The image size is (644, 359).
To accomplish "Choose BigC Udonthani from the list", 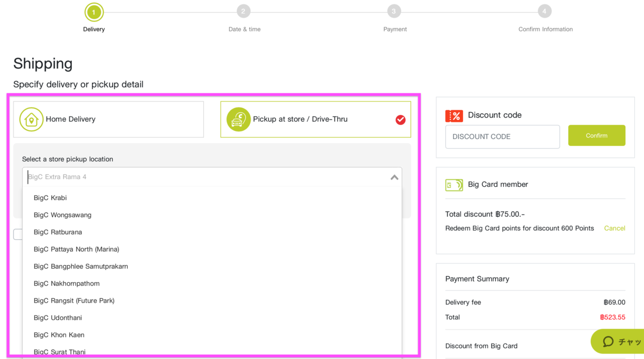I will [212, 318].
